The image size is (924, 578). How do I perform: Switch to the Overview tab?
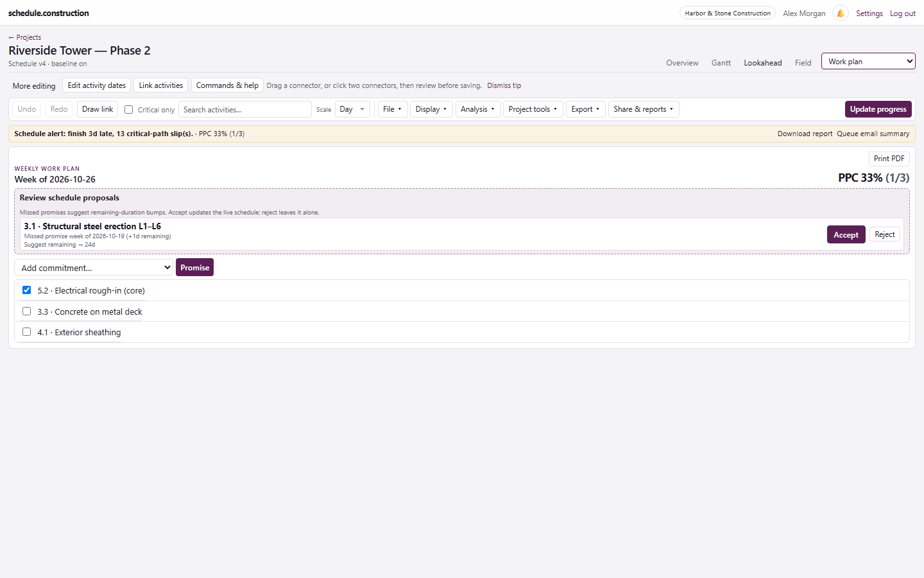click(x=682, y=63)
